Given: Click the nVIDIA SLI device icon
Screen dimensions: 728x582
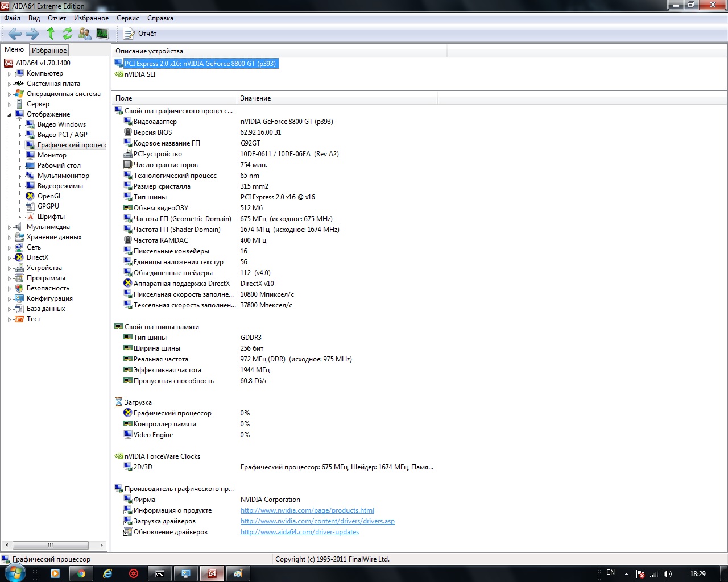Looking at the screenshot, I should [x=119, y=74].
